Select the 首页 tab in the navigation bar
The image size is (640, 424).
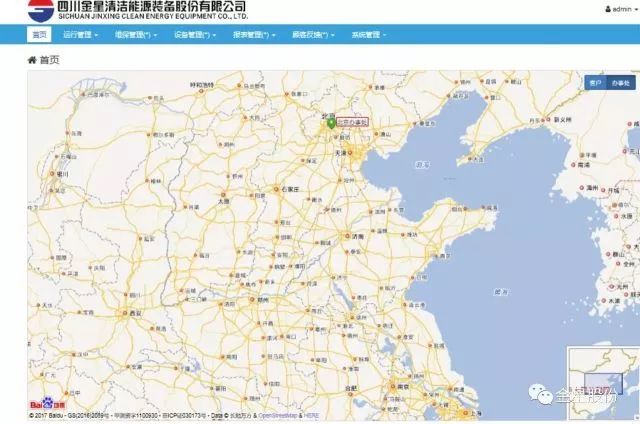40,35
